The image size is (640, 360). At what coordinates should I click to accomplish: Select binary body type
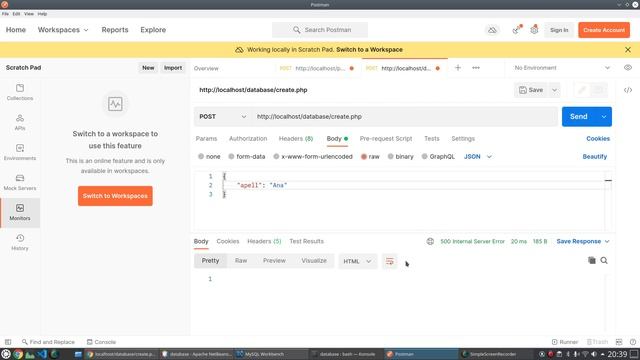(x=400, y=157)
